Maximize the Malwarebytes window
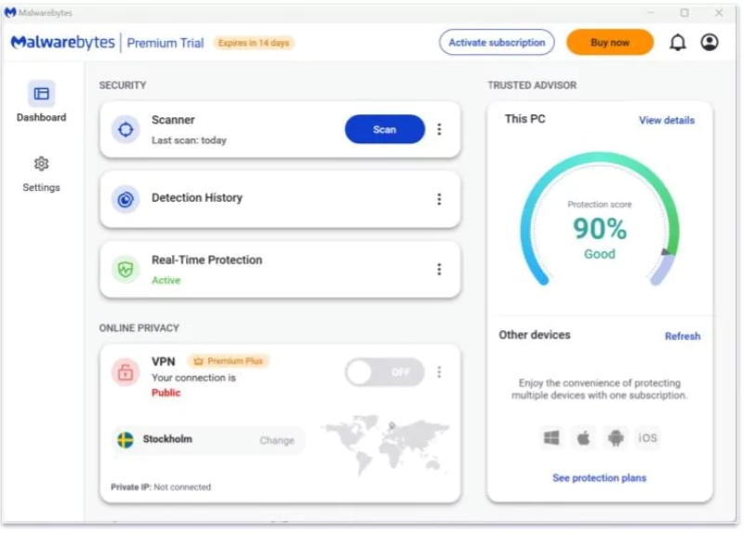 click(684, 13)
